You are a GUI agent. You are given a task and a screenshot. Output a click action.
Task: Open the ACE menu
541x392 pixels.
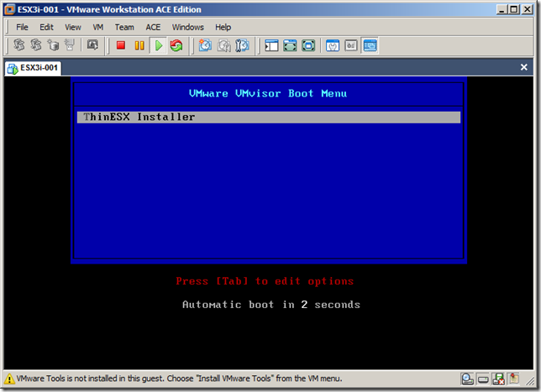[x=153, y=27]
